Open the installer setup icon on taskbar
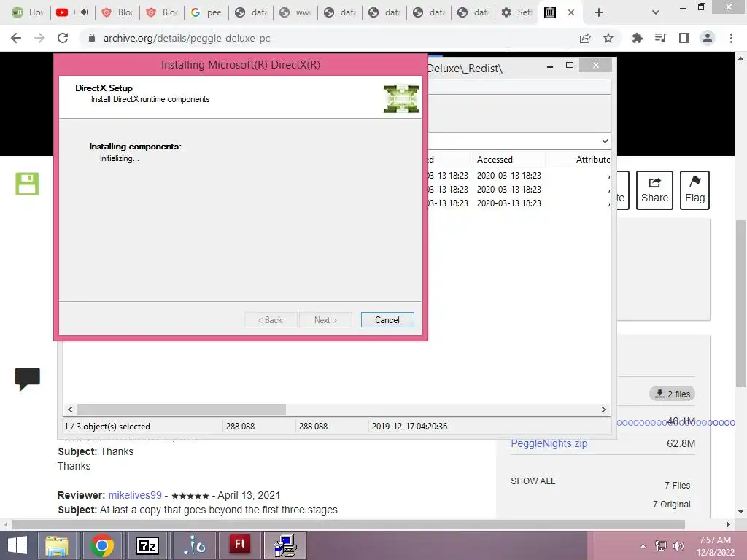The image size is (747, 560). coord(285,545)
